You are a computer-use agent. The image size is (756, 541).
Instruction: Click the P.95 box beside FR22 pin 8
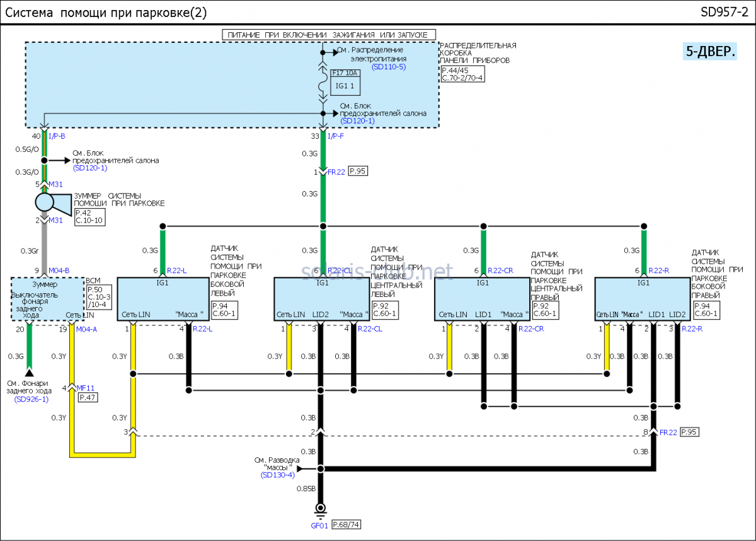pyautogui.click(x=689, y=433)
